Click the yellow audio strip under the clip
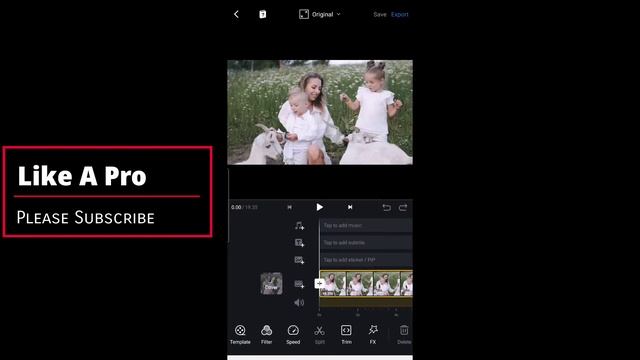Screen dimensions: 640x360 click(366, 302)
